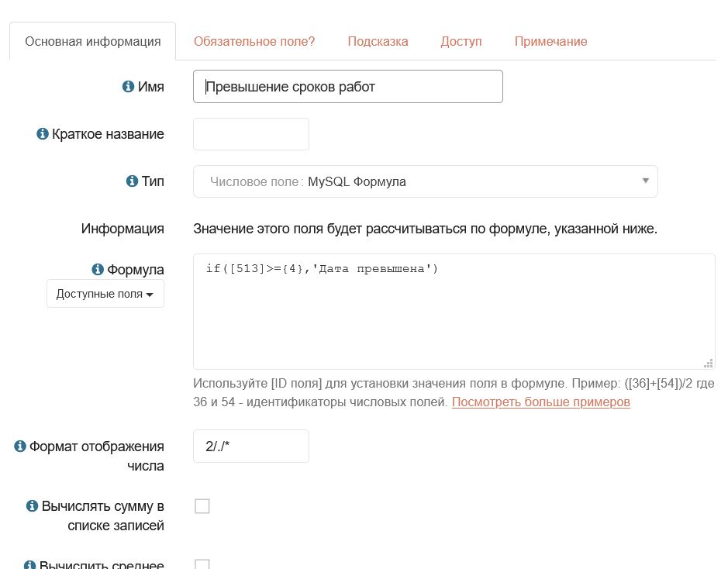Click the number format field 2/./*
Image resolution: width=728 pixels, height=569 pixels.
[251, 446]
